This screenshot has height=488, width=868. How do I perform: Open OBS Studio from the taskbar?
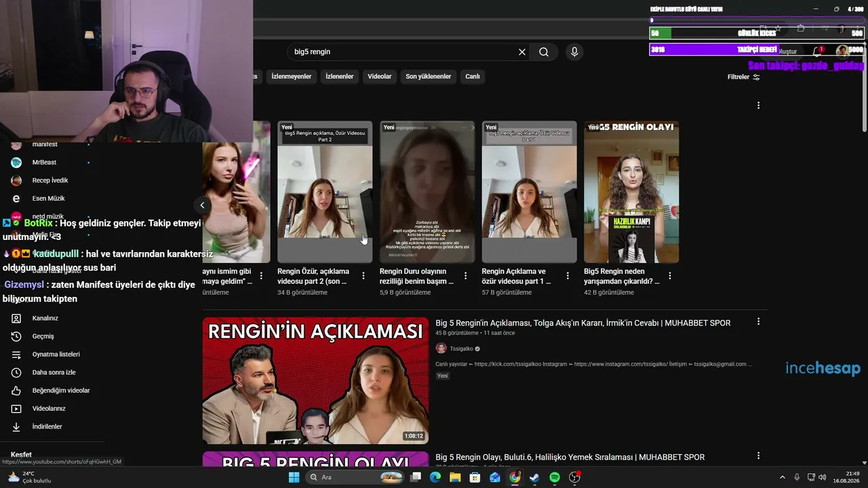575,477
